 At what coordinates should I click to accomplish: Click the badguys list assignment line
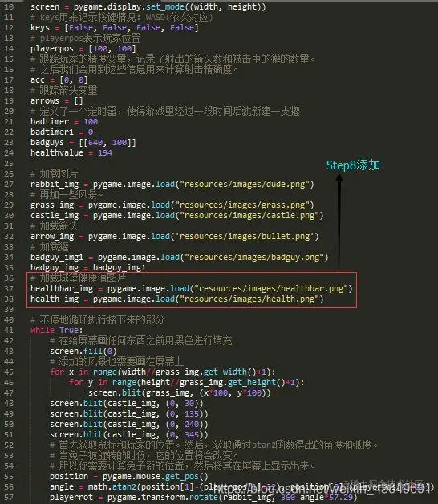(83, 142)
